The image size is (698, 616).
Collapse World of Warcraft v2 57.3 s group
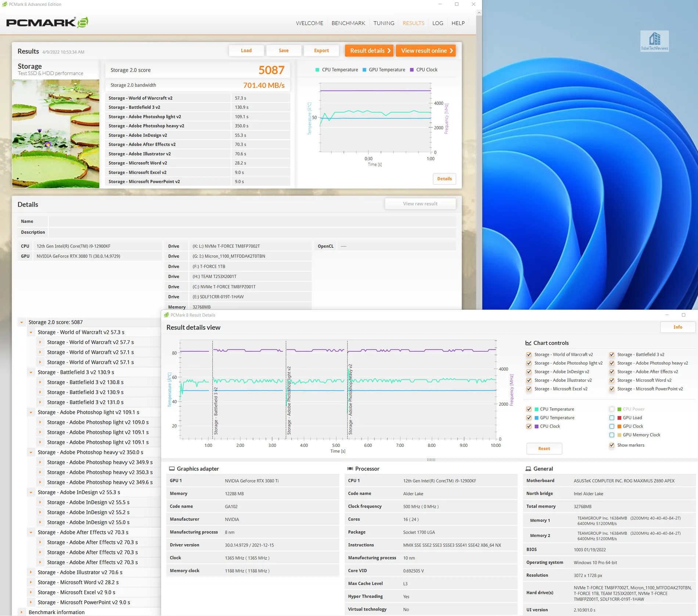[x=31, y=332]
